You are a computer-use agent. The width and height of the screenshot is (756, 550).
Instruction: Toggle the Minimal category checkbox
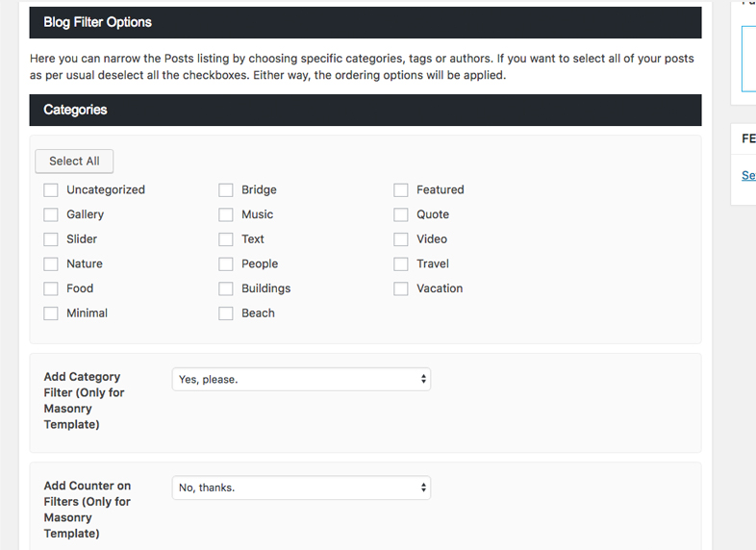pos(51,313)
